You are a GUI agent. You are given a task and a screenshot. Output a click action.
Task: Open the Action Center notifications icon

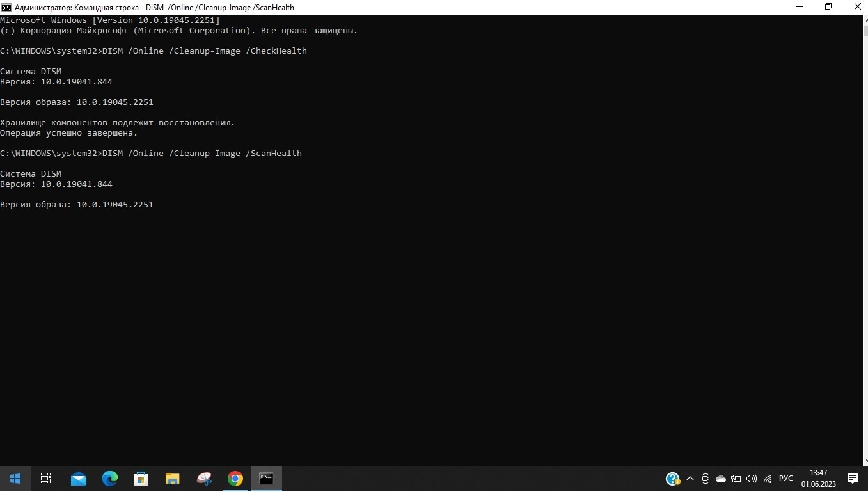pyautogui.click(x=853, y=479)
